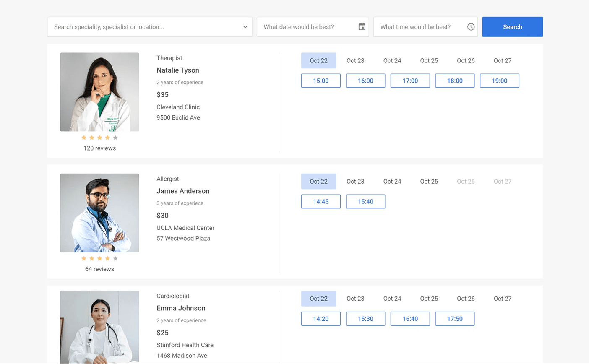Book the 18:00 slot with Natalie Tyson

click(455, 81)
